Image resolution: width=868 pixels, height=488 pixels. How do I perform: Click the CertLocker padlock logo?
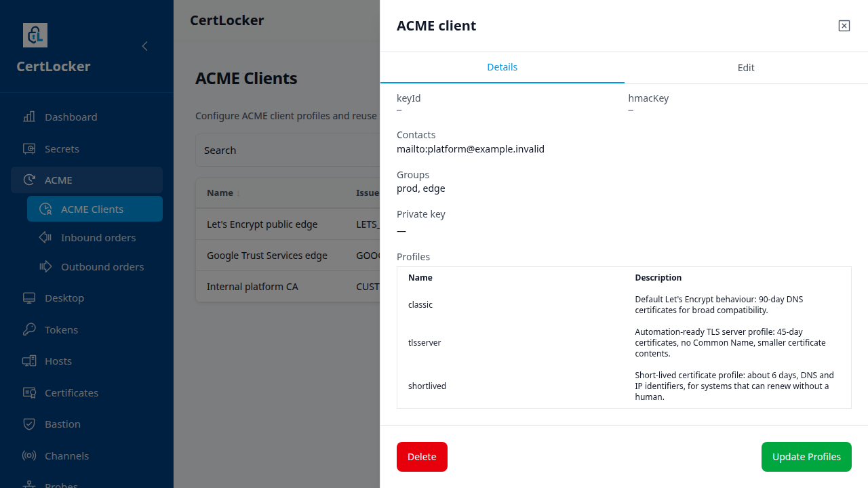click(x=35, y=35)
